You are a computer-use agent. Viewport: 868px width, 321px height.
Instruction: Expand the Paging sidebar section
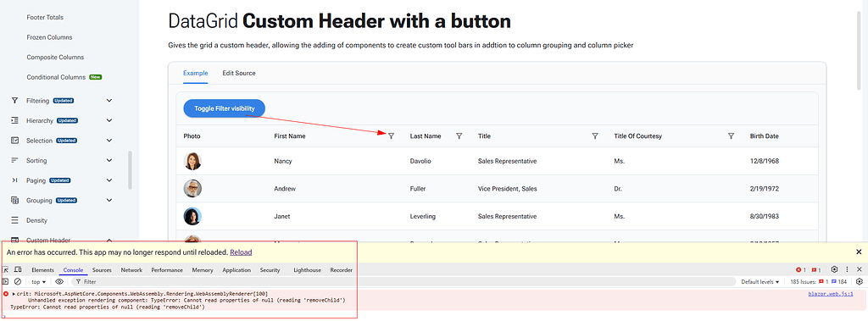click(x=109, y=180)
